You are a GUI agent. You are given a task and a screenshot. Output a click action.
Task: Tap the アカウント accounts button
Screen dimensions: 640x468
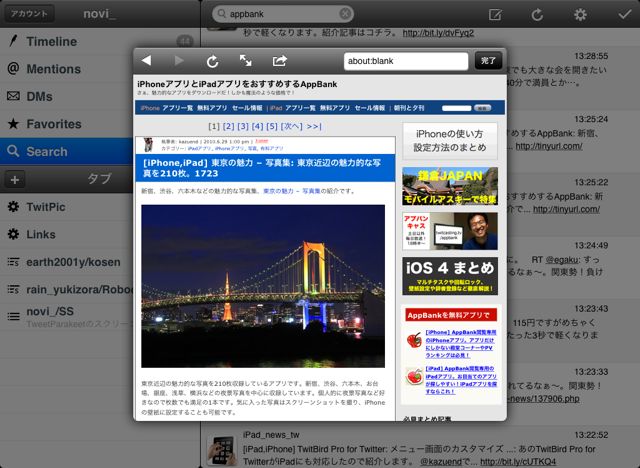point(29,13)
